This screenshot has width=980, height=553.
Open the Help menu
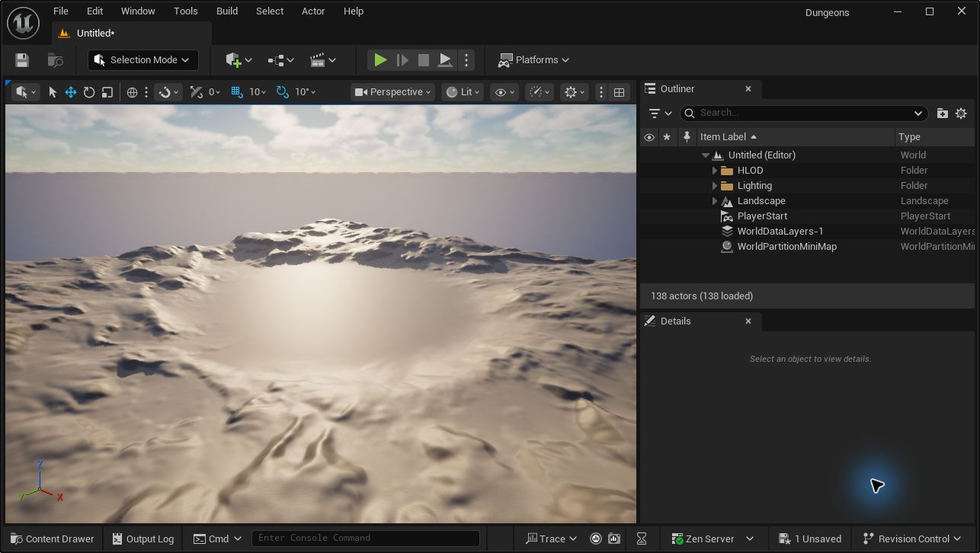click(x=354, y=11)
